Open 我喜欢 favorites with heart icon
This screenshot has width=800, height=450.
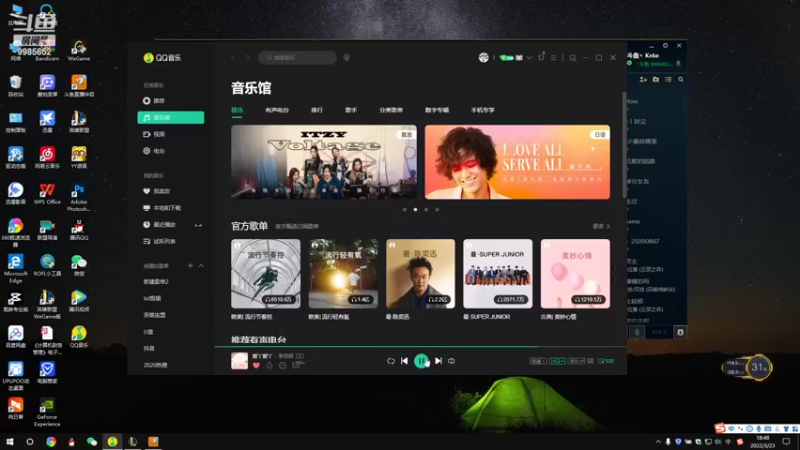tap(157, 191)
